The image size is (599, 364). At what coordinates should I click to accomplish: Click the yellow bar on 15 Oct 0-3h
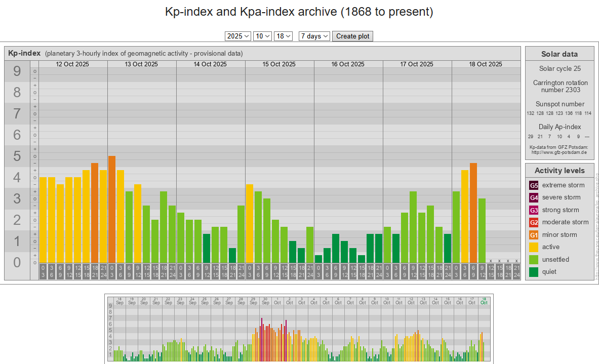pyautogui.click(x=250, y=224)
